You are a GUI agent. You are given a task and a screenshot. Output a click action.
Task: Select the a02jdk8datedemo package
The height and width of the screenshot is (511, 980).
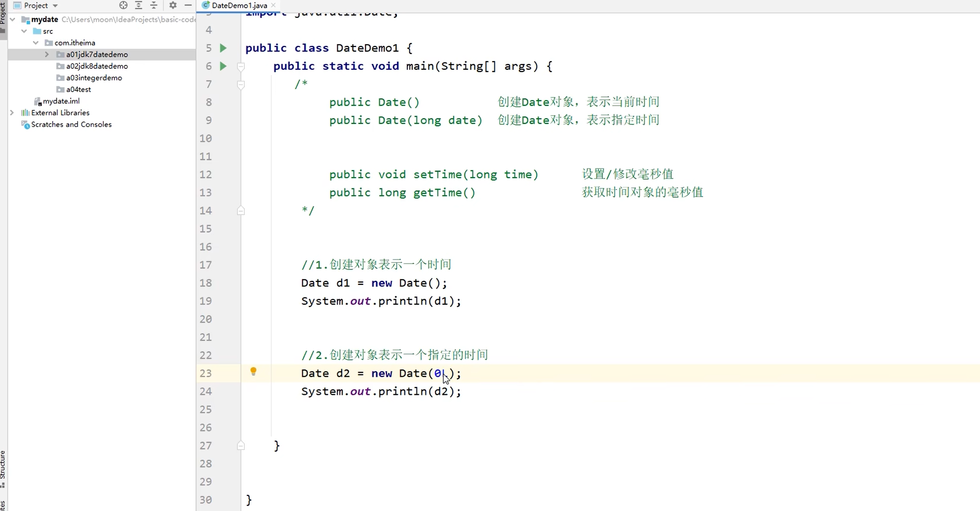pos(97,66)
